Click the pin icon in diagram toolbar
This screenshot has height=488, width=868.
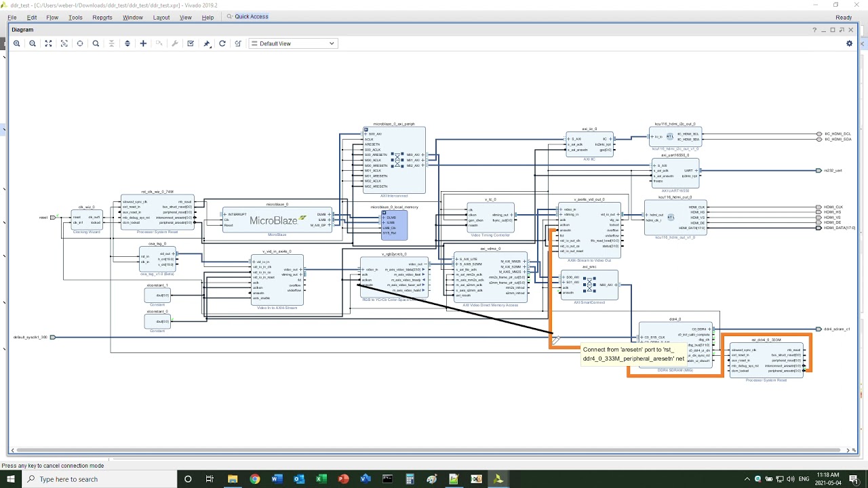point(207,43)
